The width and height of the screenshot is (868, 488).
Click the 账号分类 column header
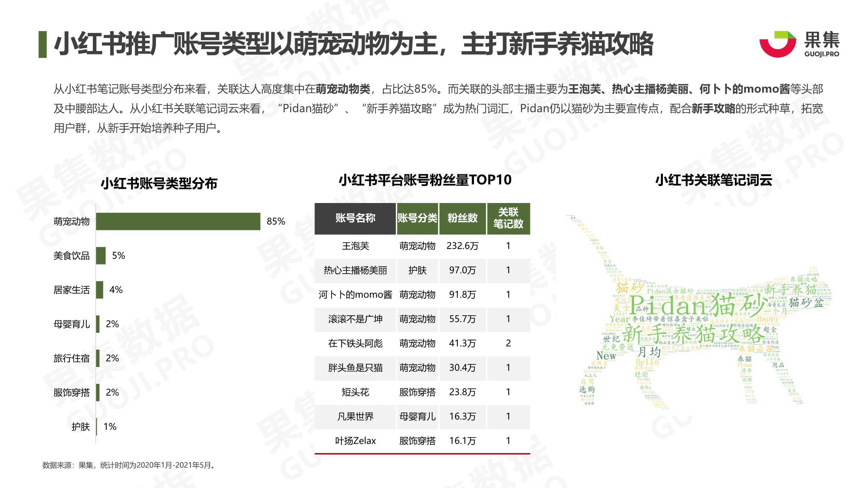click(x=417, y=219)
